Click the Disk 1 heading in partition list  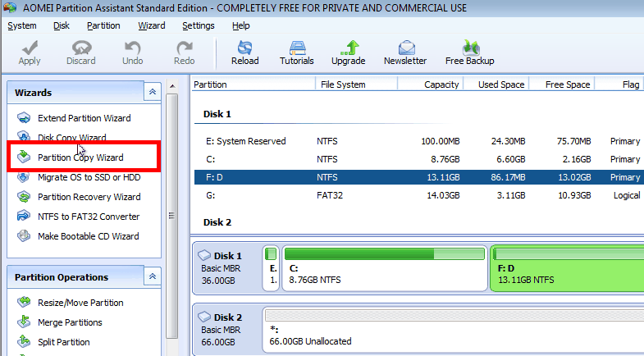coord(217,114)
